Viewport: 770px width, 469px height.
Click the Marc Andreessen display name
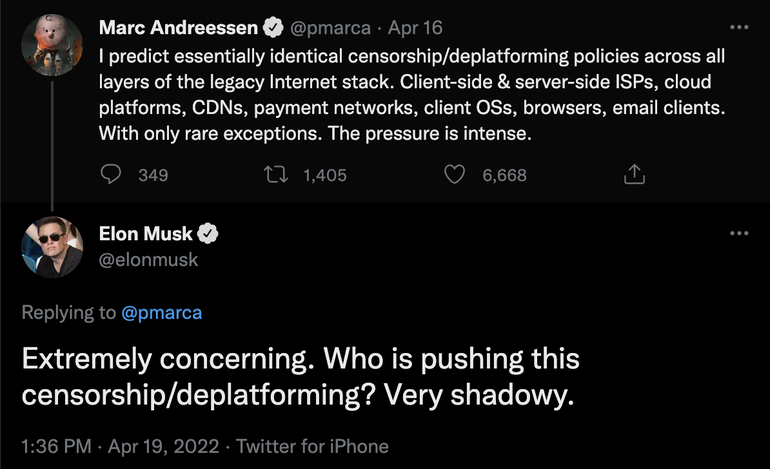click(x=178, y=27)
